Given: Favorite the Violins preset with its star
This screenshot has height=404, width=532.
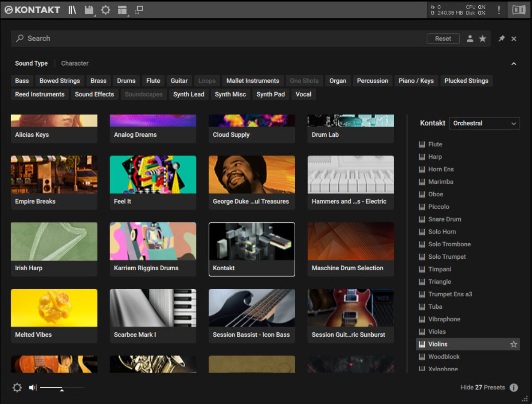Looking at the screenshot, I should point(514,344).
